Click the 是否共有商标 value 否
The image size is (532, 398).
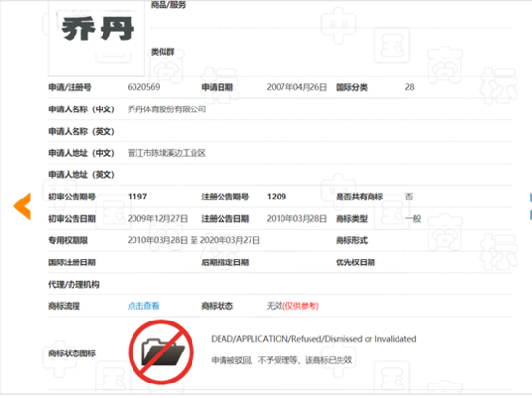click(409, 197)
